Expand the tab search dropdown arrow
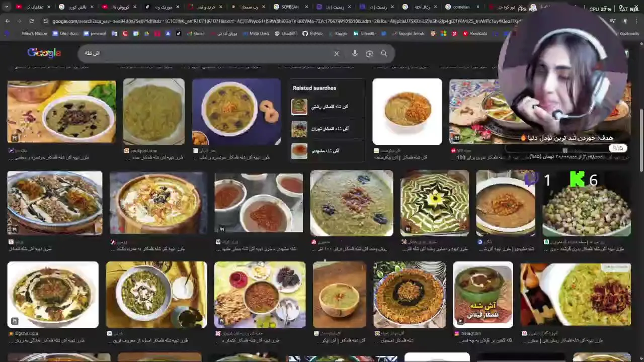Screen dimensions: 644x362 coord(6,7)
